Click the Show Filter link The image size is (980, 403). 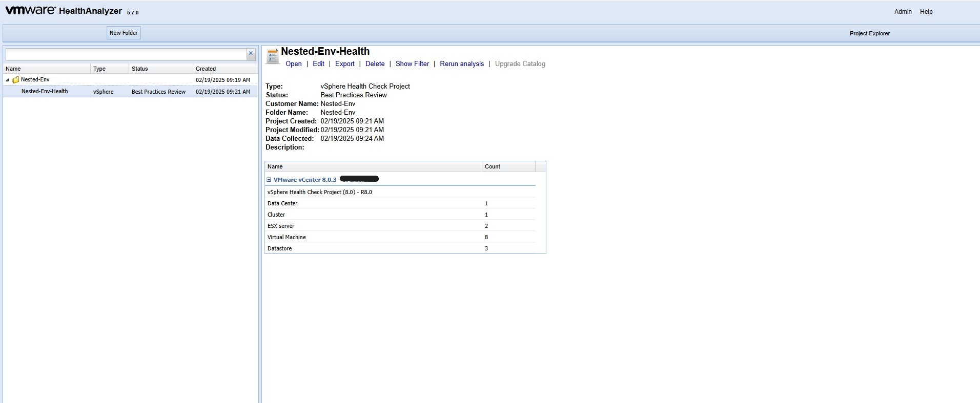[x=412, y=64]
